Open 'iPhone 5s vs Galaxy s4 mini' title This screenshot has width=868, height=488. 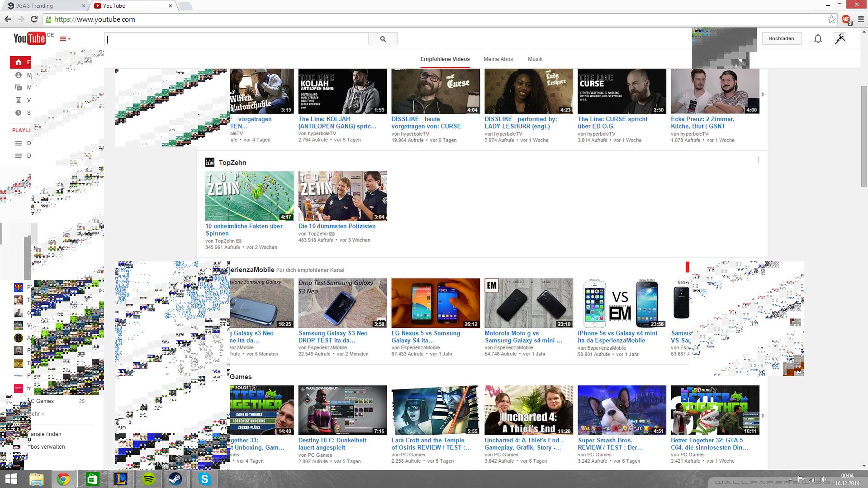pyautogui.click(x=617, y=337)
